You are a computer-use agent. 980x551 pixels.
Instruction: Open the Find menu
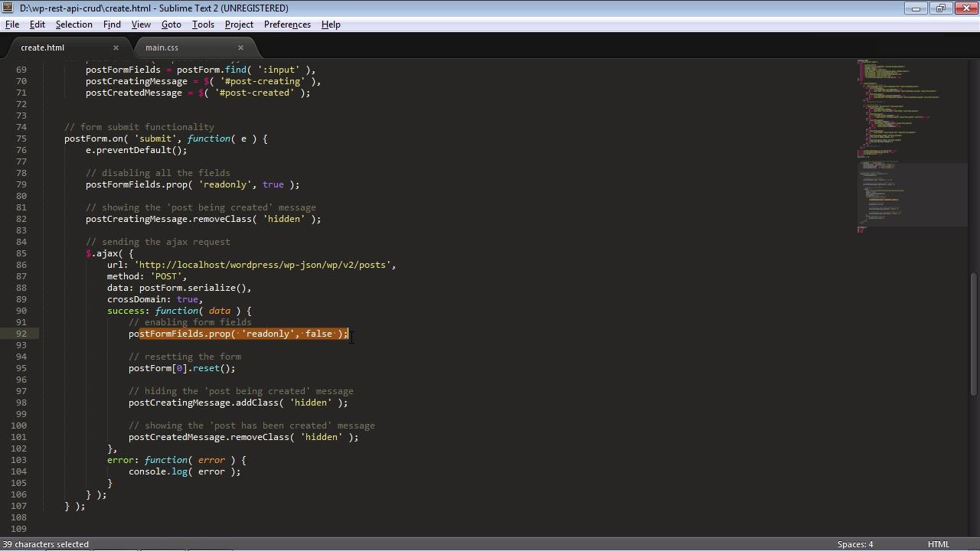pos(112,24)
